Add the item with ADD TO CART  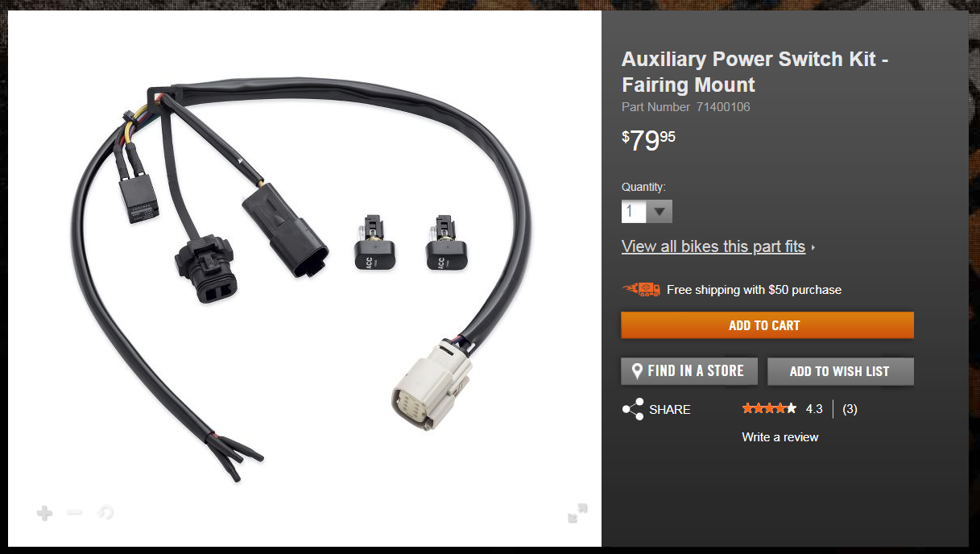coord(767,325)
